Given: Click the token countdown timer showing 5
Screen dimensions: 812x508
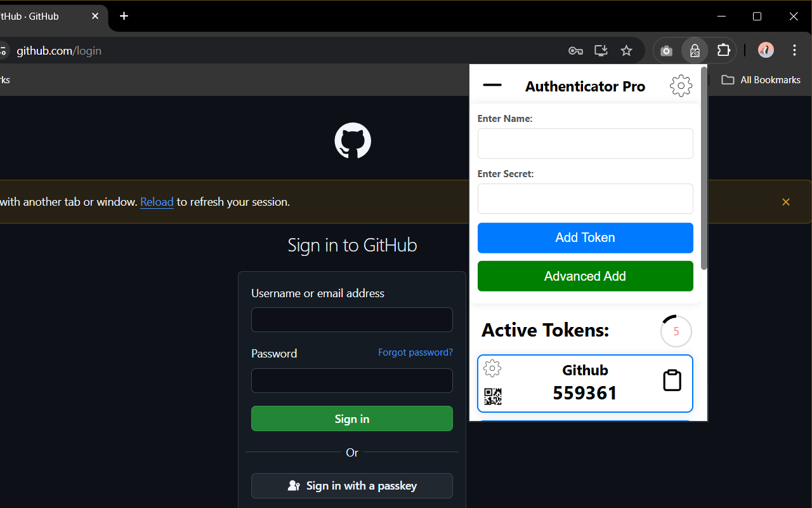Looking at the screenshot, I should click(676, 331).
